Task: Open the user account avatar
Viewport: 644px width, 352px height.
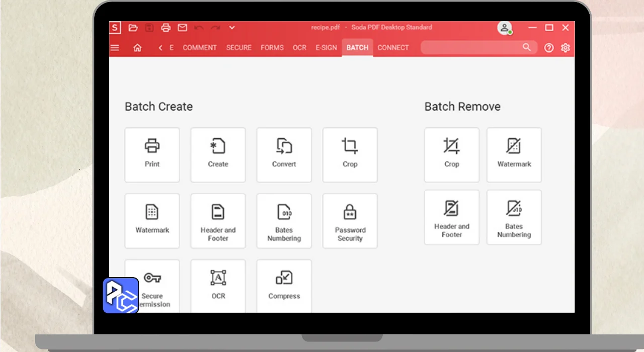Action: (x=505, y=28)
